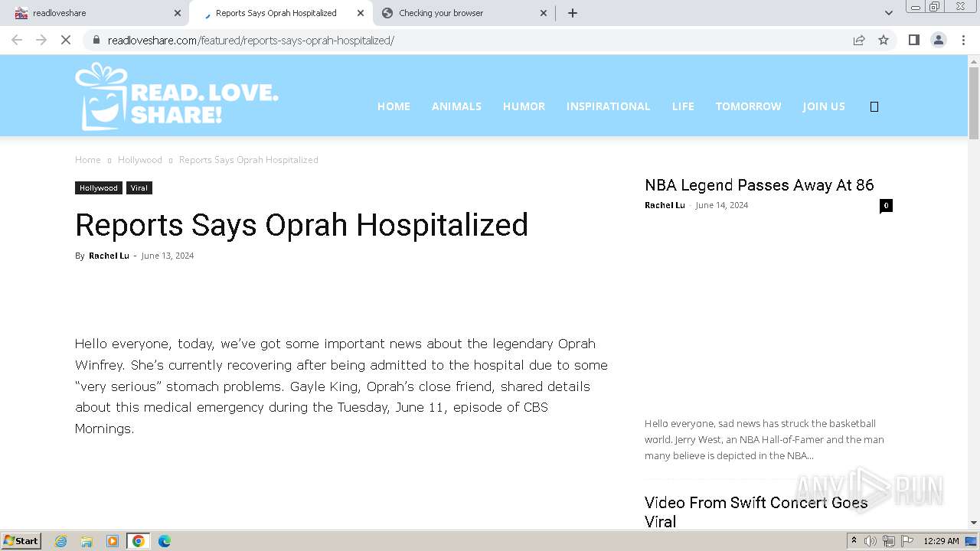Click the scrollbar down arrow
980x551 pixels.
pyautogui.click(x=974, y=523)
